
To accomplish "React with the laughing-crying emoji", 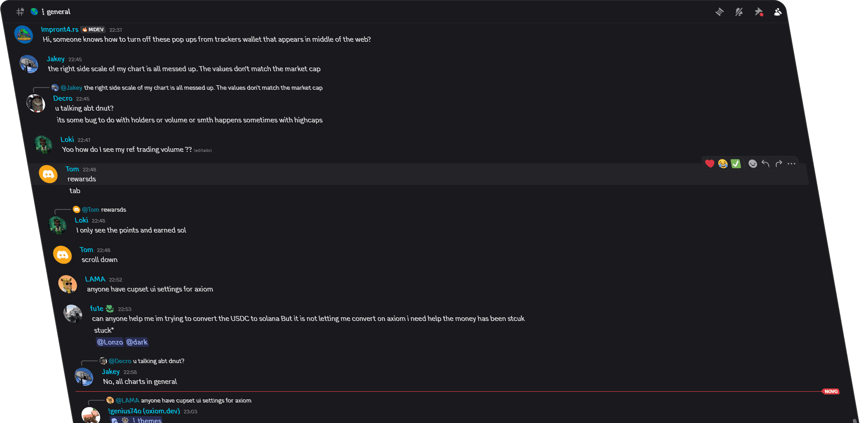I will coord(723,164).
